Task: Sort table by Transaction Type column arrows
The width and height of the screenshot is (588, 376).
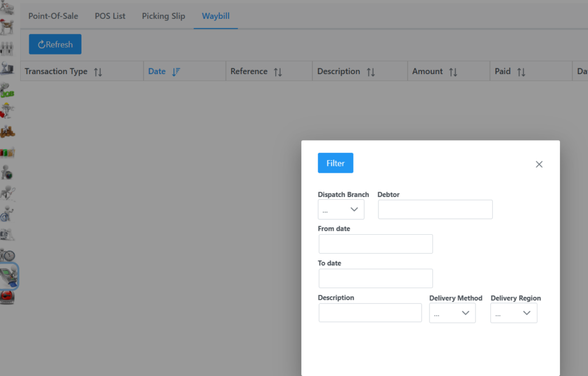Action: [x=98, y=72]
